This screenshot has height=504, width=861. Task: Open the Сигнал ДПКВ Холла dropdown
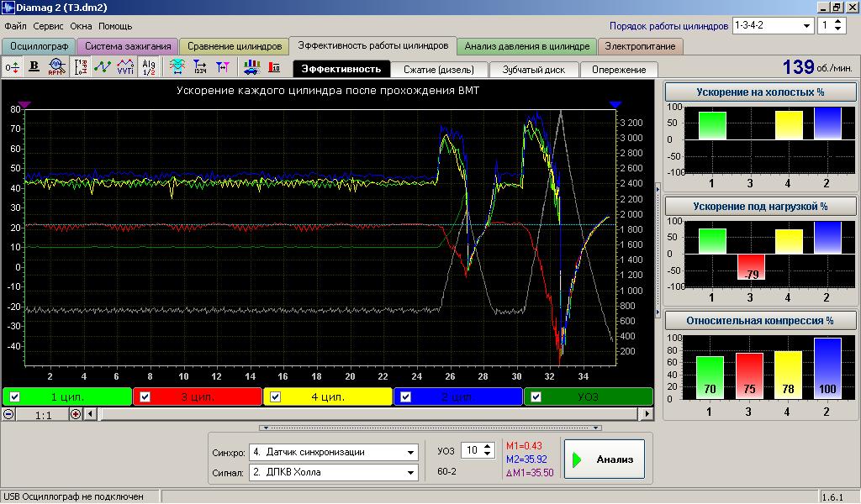[x=410, y=473]
